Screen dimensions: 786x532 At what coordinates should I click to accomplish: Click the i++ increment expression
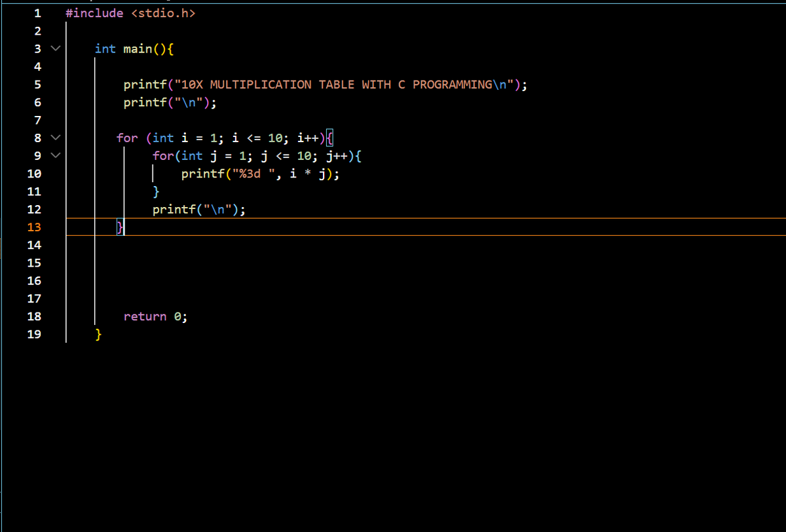point(307,138)
